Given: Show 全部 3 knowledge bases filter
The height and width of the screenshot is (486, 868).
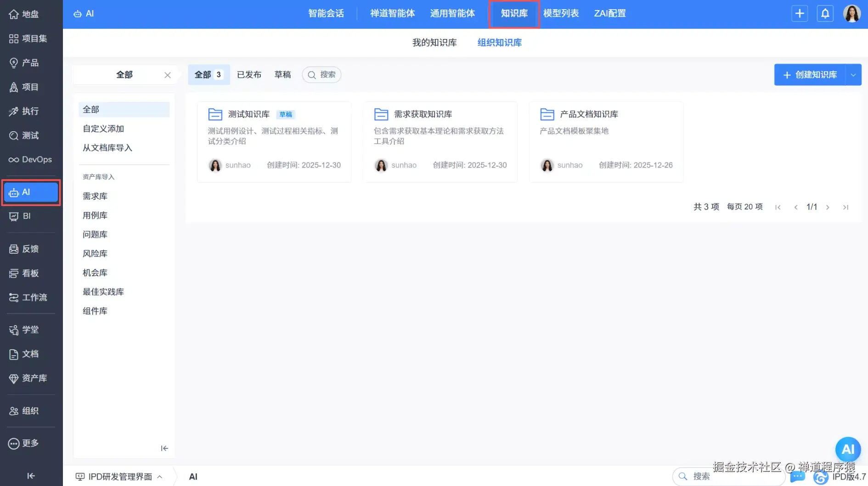Looking at the screenshot, I should [209, 75].
